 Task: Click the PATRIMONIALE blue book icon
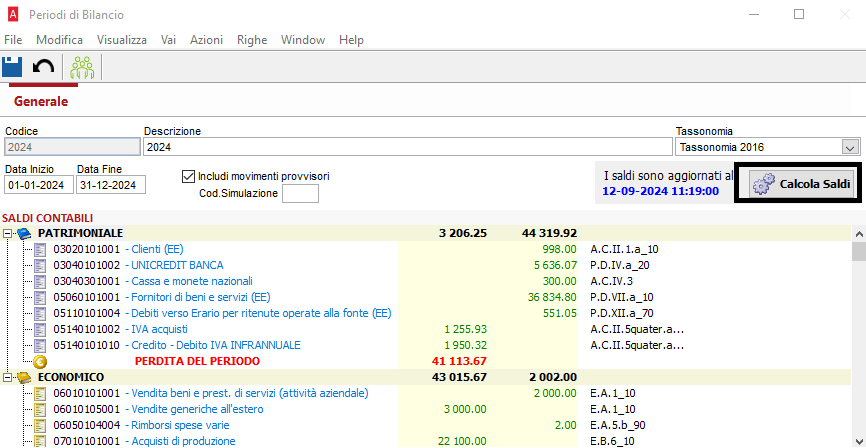(24, 233)
